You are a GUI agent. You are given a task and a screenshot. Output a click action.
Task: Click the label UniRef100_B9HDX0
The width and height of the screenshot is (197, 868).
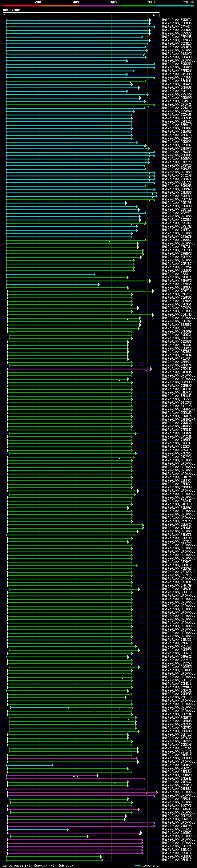(177, 67)
